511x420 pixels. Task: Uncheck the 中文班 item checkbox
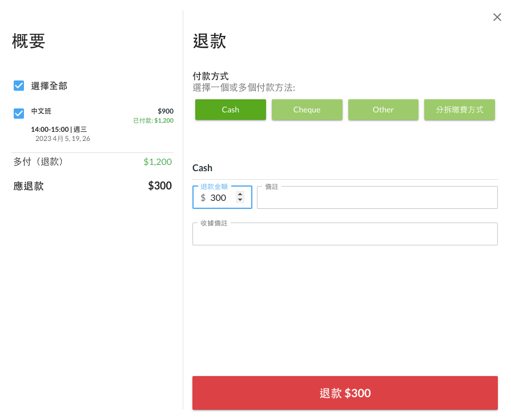pyautogui.click(x=19, y=114)
